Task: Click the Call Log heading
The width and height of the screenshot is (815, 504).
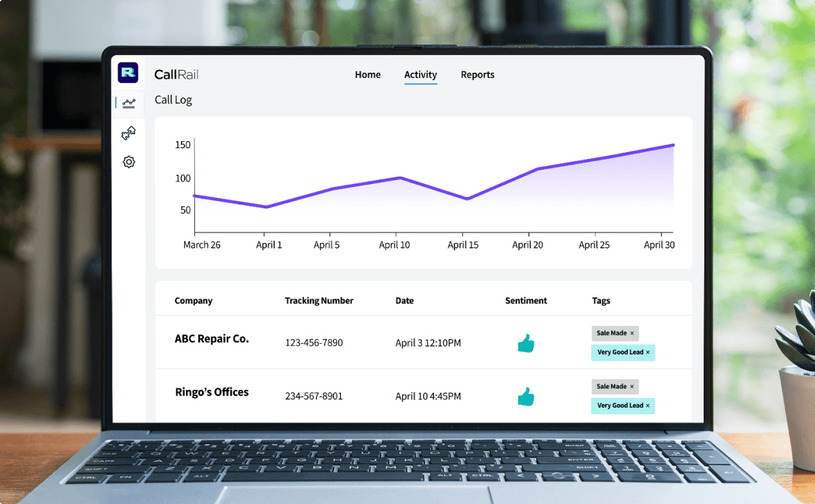Action: pos(173,100)
